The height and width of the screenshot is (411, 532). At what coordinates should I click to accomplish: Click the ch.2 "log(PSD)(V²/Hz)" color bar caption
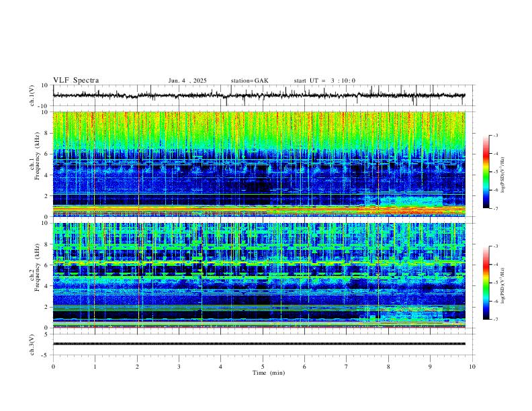coord(502,286)
